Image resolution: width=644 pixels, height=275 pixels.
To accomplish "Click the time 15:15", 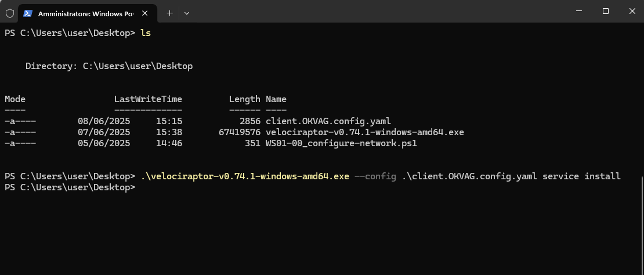I will click(x=169, y=121).
